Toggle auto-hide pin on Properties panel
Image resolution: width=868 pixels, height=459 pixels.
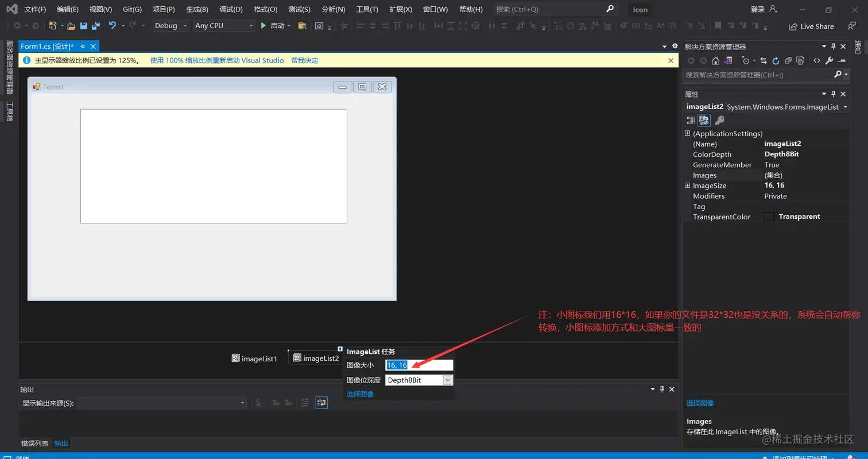834,94
